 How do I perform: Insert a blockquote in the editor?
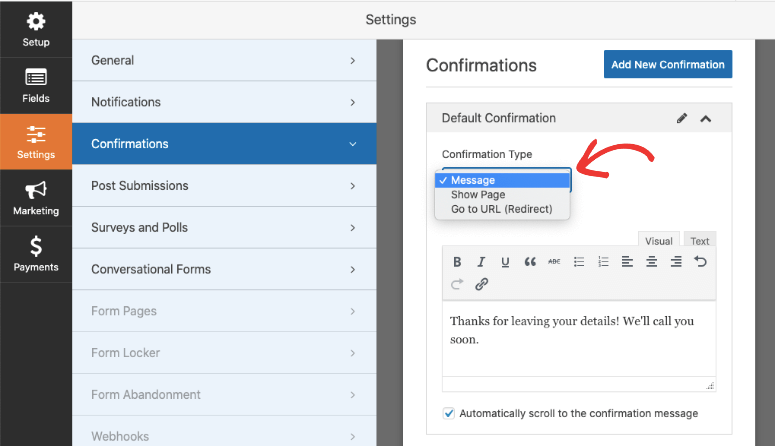click(x=530, y=262)
